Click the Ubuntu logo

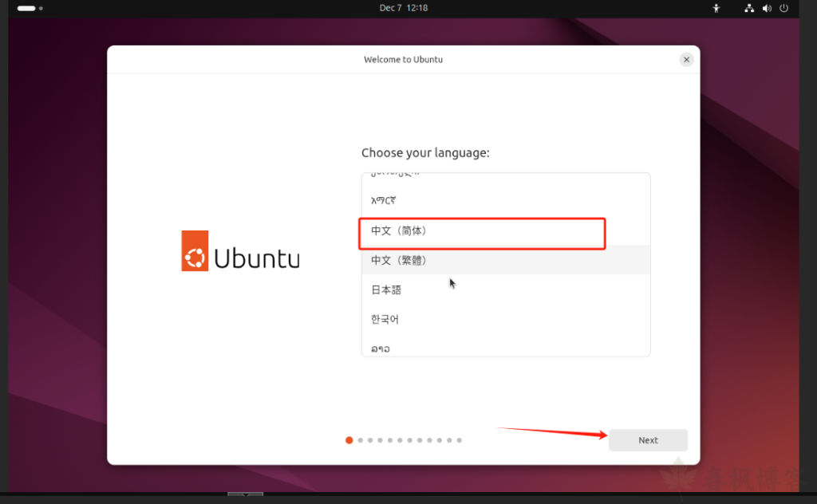pyautogui.click(x=240, y=251)
